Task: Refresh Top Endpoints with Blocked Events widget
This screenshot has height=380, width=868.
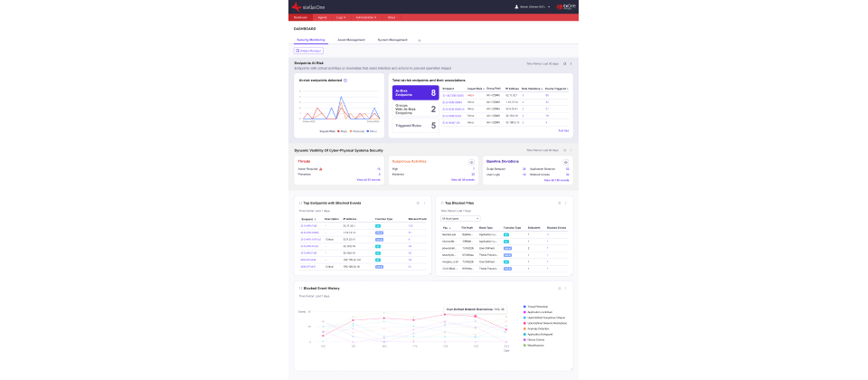Action: click(417, 204)
